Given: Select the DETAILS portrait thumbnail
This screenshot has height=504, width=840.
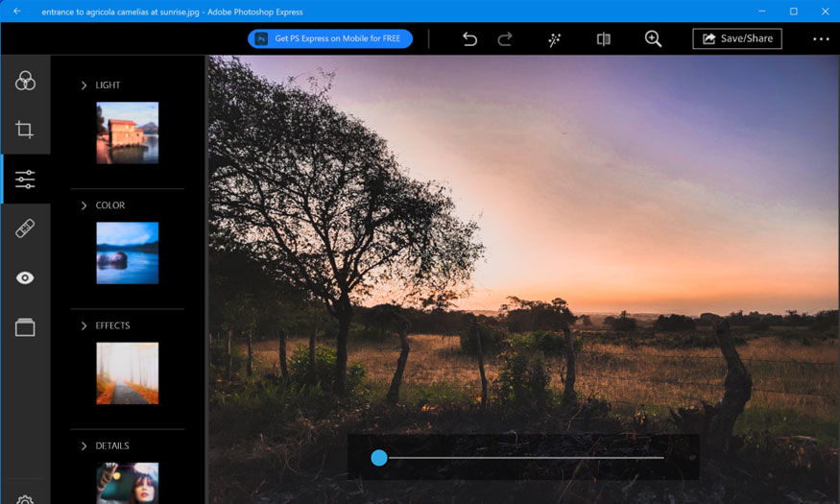Looking at the screenshot, I should 128,483.
